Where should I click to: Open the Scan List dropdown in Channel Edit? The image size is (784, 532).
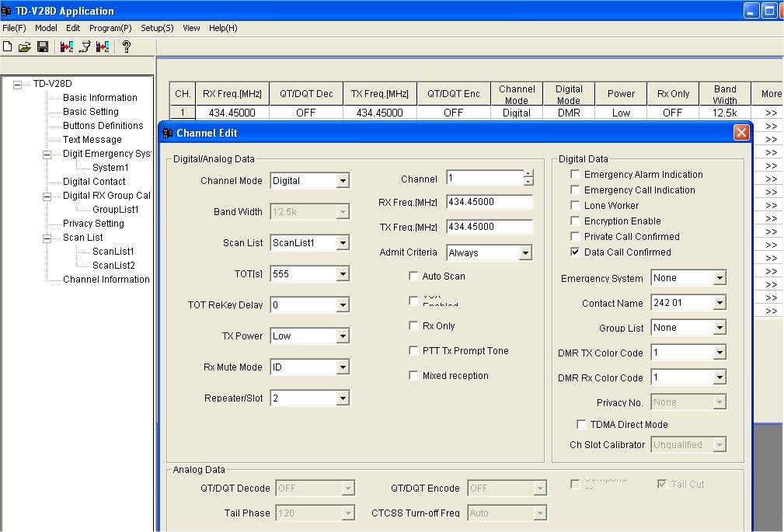343,242
